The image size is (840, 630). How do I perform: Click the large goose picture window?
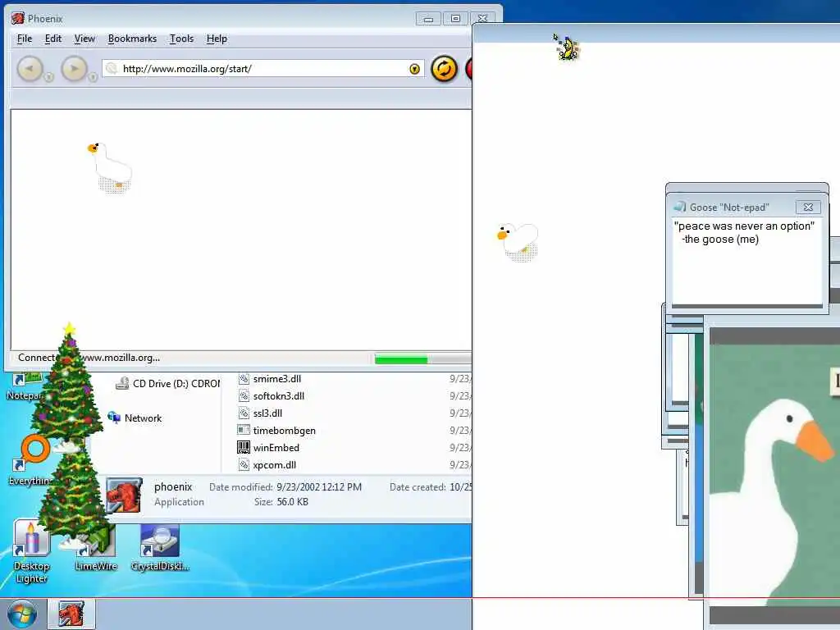(x=774, y=476)
